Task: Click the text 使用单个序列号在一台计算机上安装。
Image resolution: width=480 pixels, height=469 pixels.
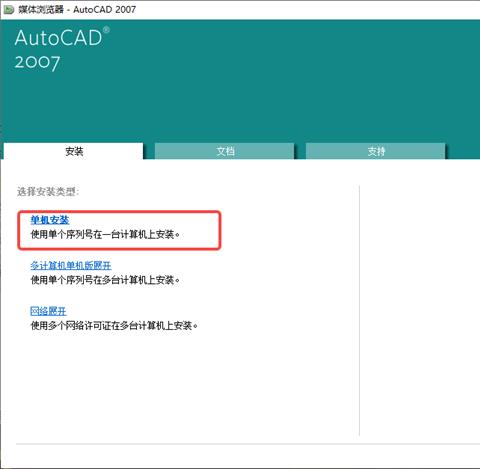Action: (x=105, y=235)
